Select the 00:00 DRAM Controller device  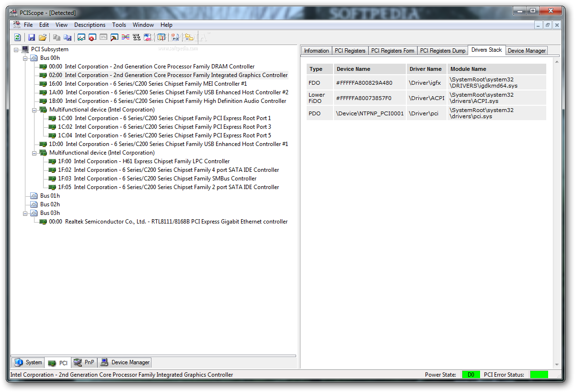(x=152, y=67)
